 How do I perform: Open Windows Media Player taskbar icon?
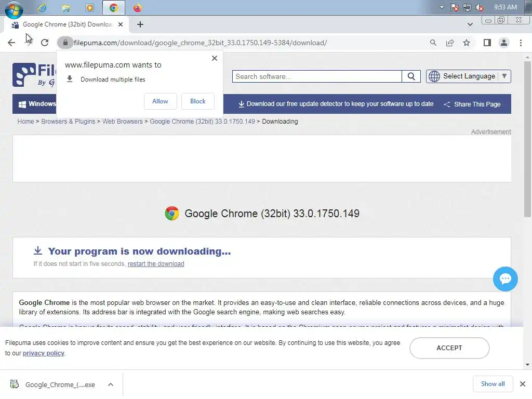90,8
